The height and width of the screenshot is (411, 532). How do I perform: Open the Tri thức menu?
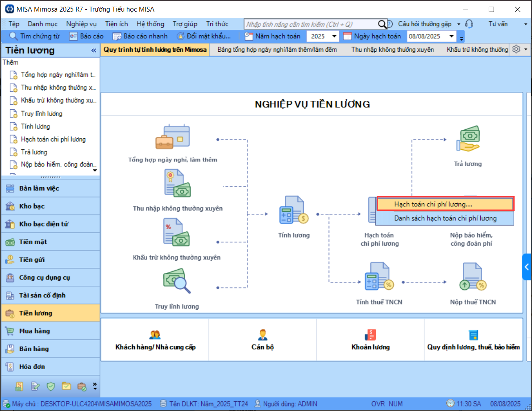point(217,24)
